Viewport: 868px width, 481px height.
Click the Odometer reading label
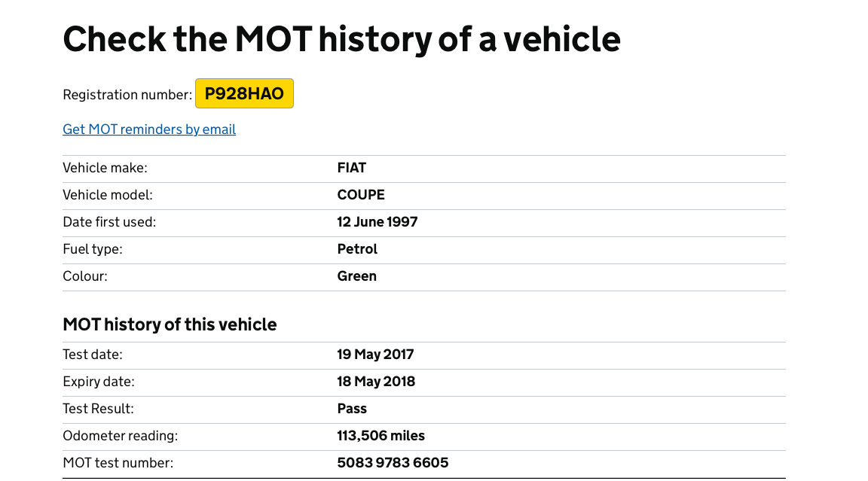(x=120, y=436)
